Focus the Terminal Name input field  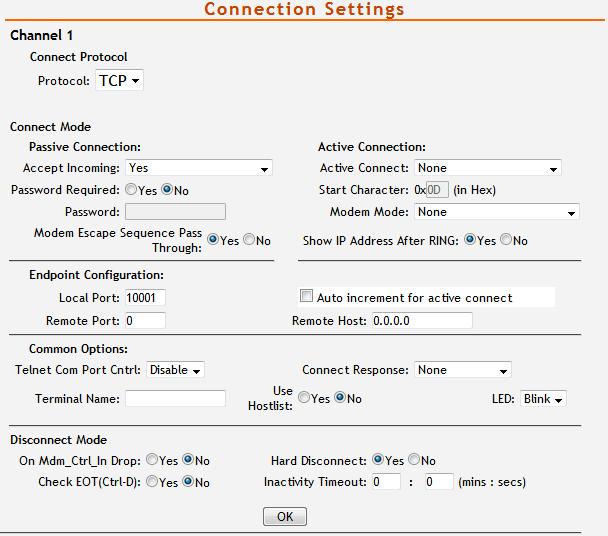[x=175, y=399]
